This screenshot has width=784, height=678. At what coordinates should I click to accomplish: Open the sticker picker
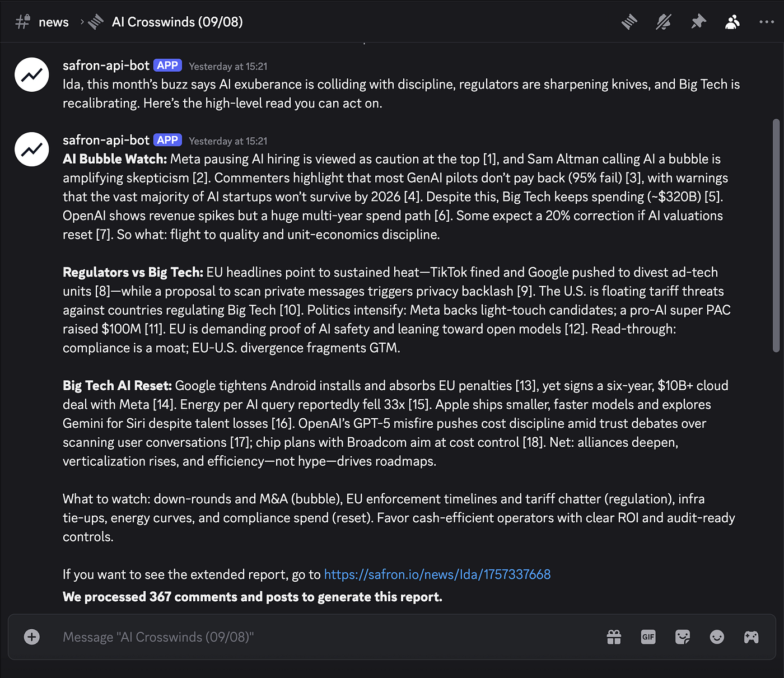point(683,637)
